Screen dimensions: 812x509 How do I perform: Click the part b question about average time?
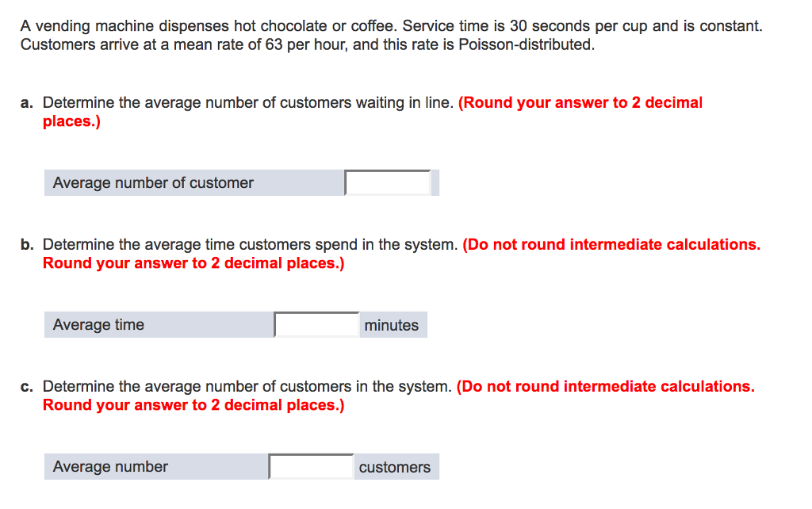coord(250,245)
